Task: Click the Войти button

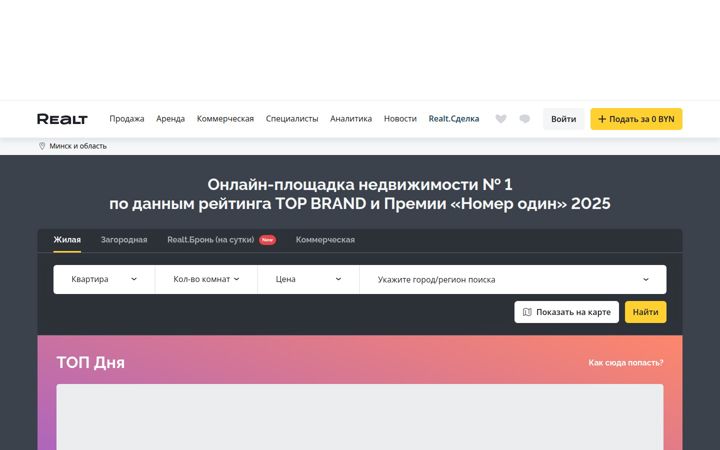Action: (x=563, y=119)
